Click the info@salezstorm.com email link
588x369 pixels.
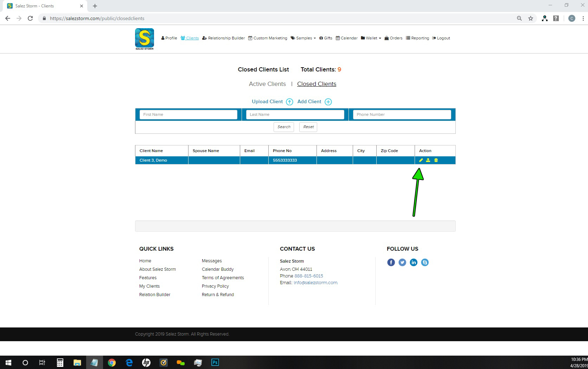coord(315,282)
